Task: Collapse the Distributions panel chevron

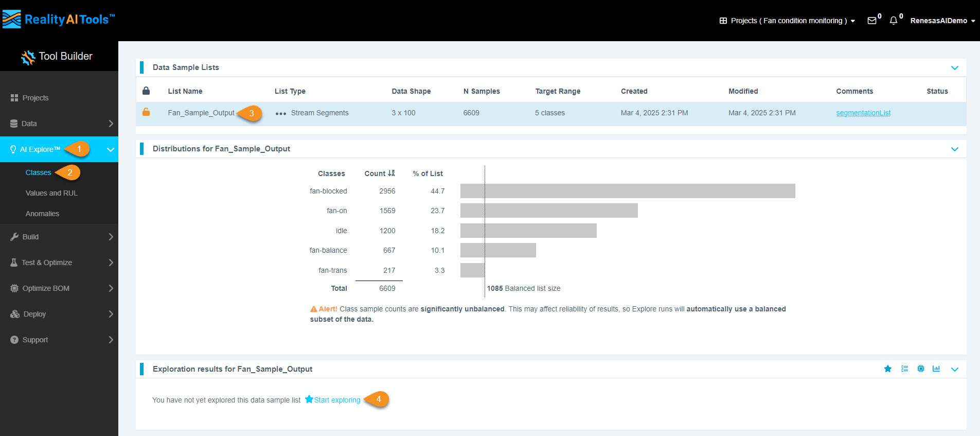Action: click(955, 149)
